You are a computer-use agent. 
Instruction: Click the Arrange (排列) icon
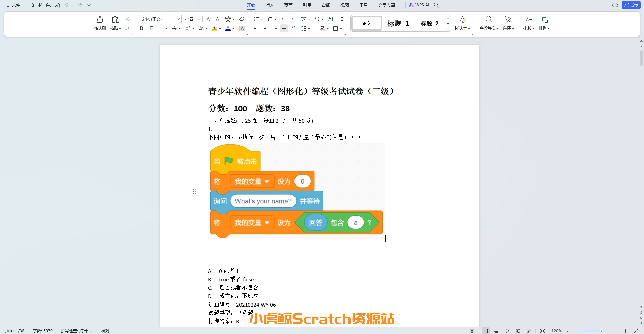[x=544, y=19]
